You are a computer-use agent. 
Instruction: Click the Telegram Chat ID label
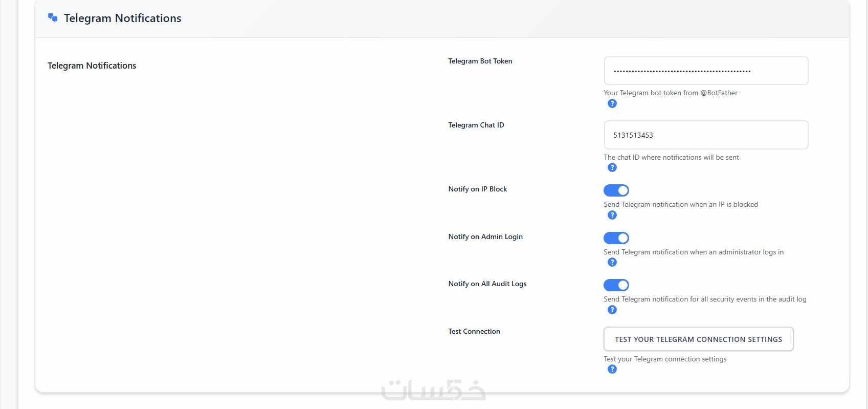(476, 125)
